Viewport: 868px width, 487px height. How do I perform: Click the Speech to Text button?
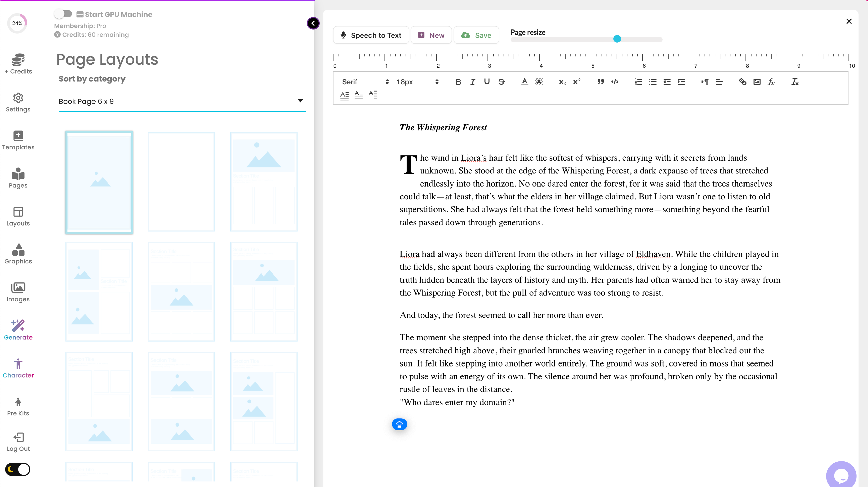(371, 35)
